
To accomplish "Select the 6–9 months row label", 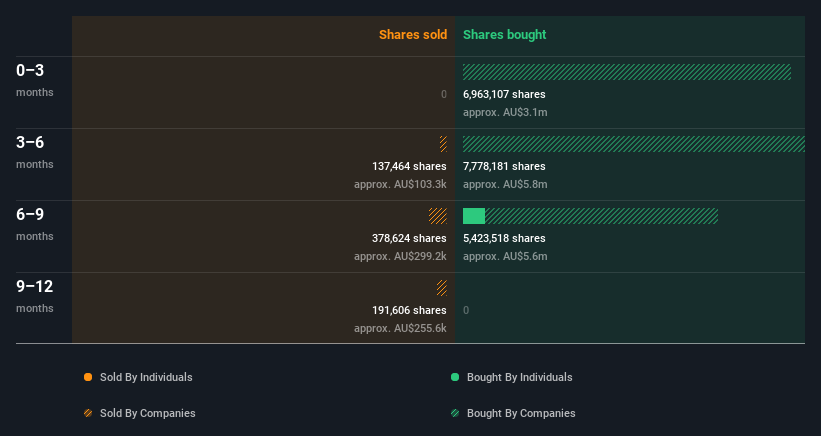I will click(35, 224).
